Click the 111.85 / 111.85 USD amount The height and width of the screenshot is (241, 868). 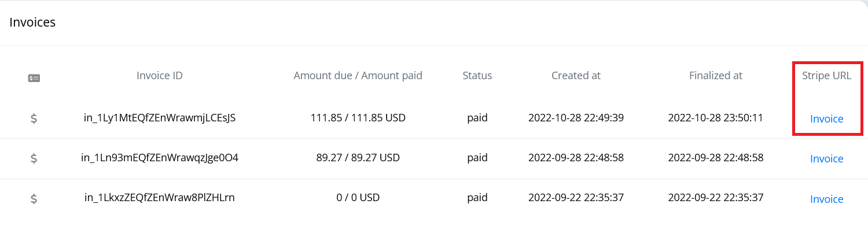click(x=358, y=118)
